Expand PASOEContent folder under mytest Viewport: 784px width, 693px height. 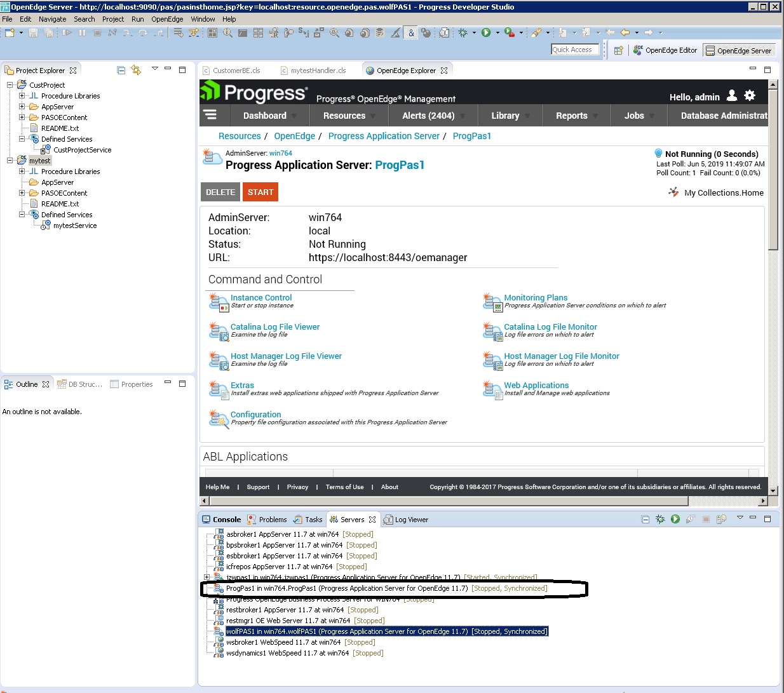pos(22,193)
